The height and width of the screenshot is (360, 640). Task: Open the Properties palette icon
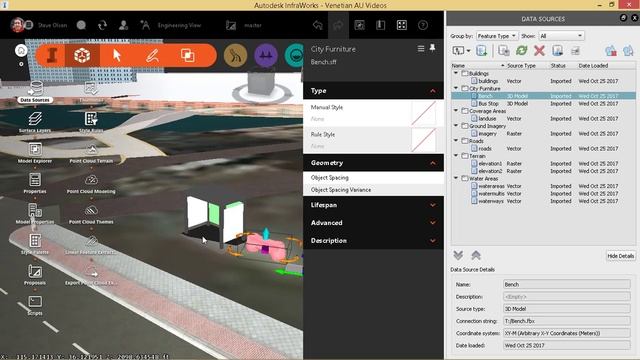click(35, 180)
